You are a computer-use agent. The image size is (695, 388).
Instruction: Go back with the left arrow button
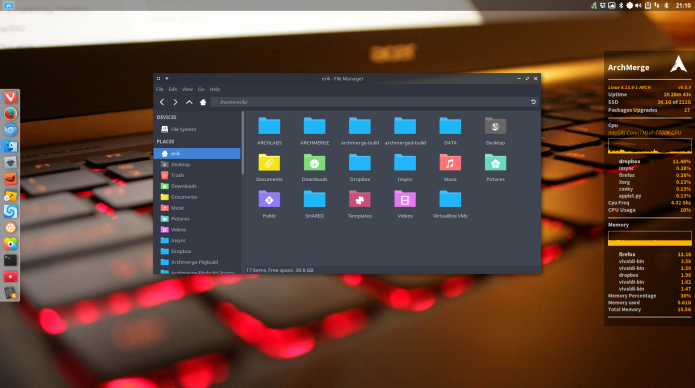[162, 102]
